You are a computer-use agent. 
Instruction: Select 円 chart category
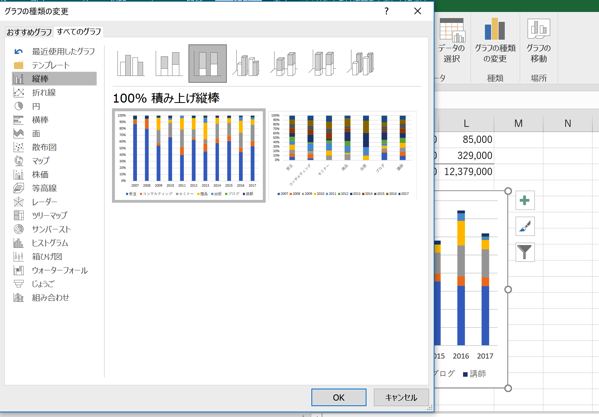(54, 106)
